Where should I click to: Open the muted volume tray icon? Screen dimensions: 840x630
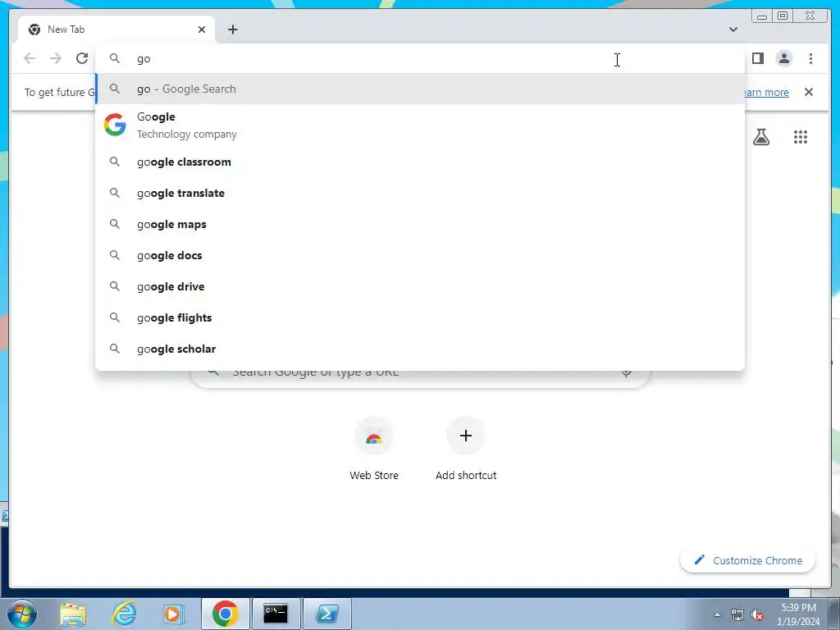pos(757,615)
